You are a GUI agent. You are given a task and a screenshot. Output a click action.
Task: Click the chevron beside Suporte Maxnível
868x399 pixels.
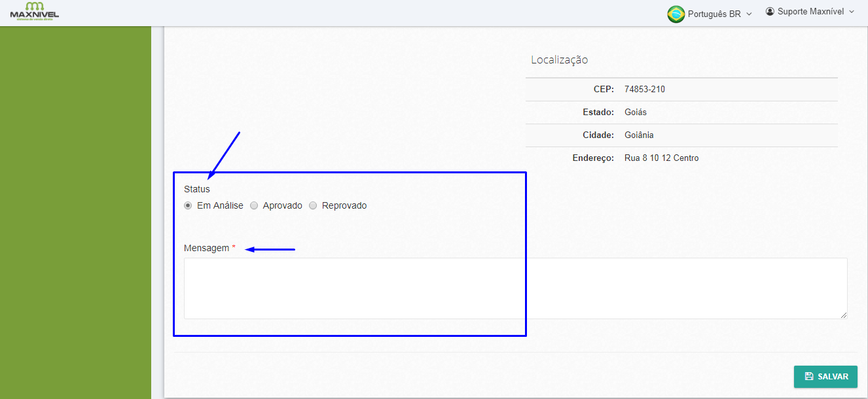852,12
